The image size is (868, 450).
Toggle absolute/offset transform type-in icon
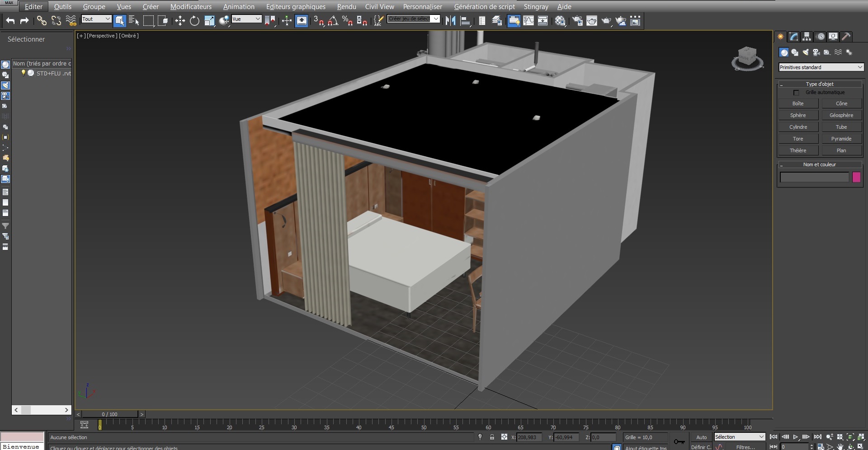point(504,437)
